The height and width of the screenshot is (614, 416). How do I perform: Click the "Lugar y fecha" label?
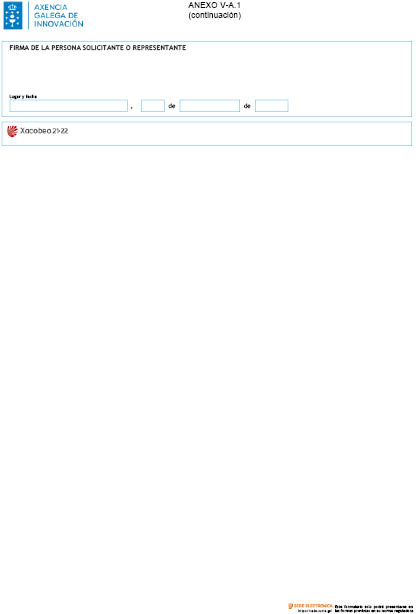click(x=23, y=97)
